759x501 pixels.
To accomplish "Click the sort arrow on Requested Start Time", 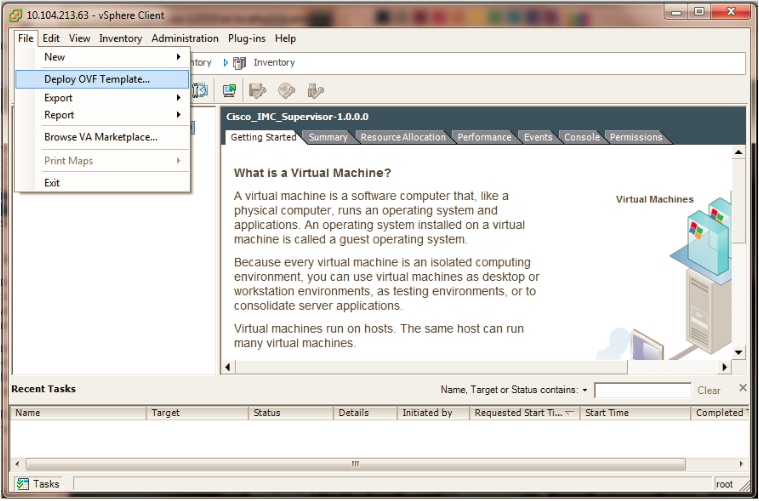I will pyautogui.click(x=569, y=412).
